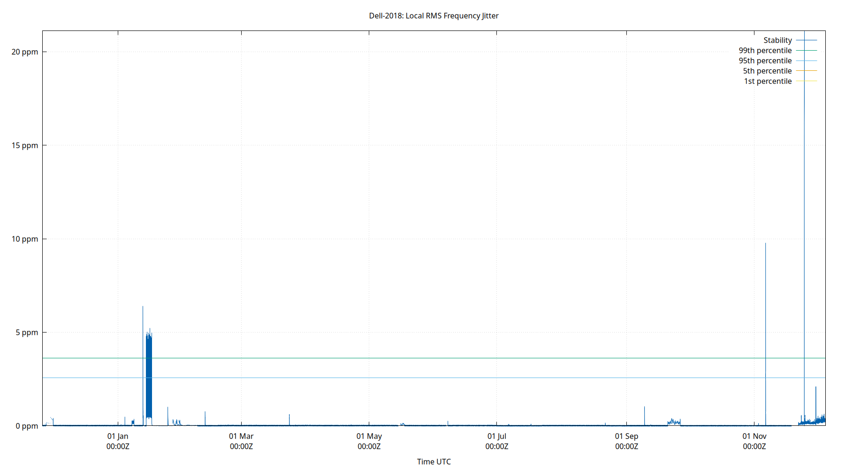Select the 01 Mar tick label
Screen dimensions: 868x469
(242, 436)
